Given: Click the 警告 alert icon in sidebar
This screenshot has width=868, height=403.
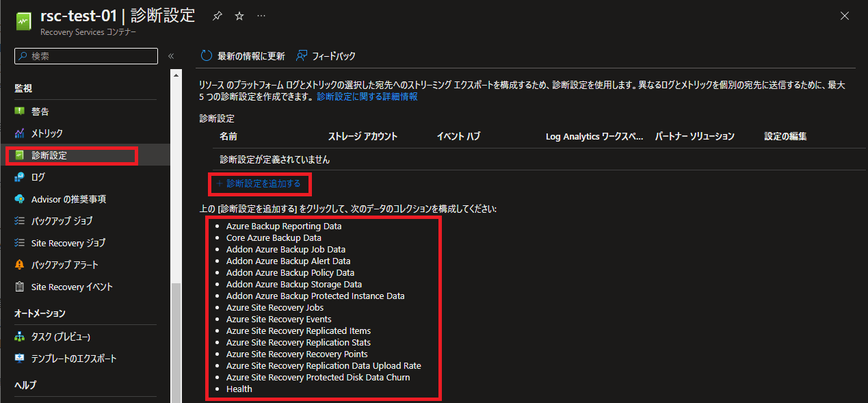Looking at the screenshot, I should 19,112.
